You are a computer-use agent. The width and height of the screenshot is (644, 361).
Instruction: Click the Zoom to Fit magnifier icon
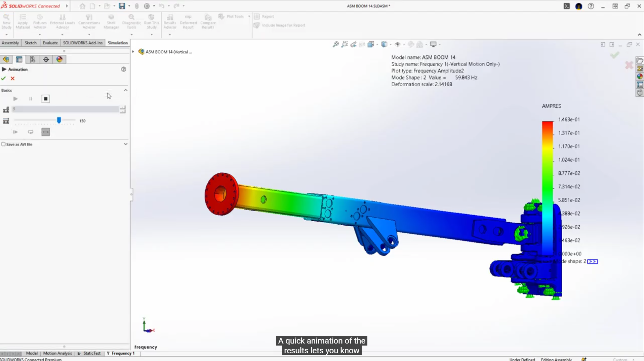(x=335, y=44)
